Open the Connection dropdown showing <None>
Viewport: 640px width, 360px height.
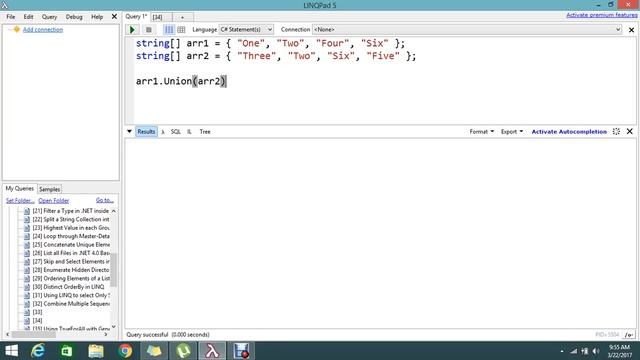(x=467, y=29)
